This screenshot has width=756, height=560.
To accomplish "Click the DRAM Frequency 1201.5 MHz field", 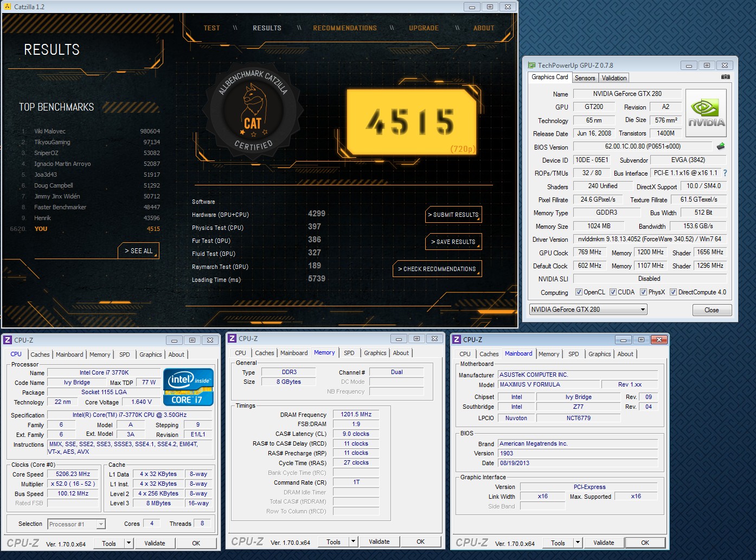I will click(x=356, y=414).
